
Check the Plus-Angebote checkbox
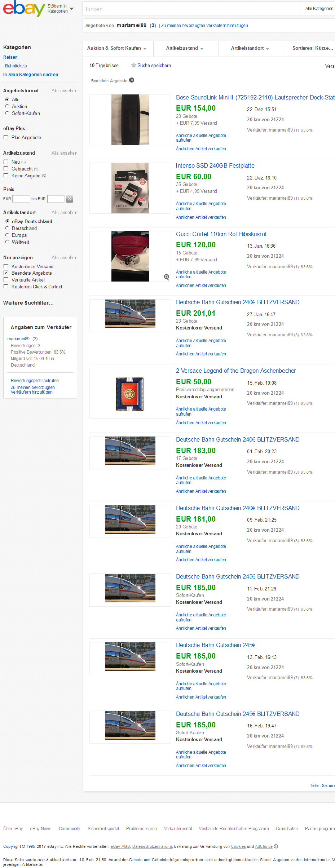pyautogui.click(x=6, y=137)
